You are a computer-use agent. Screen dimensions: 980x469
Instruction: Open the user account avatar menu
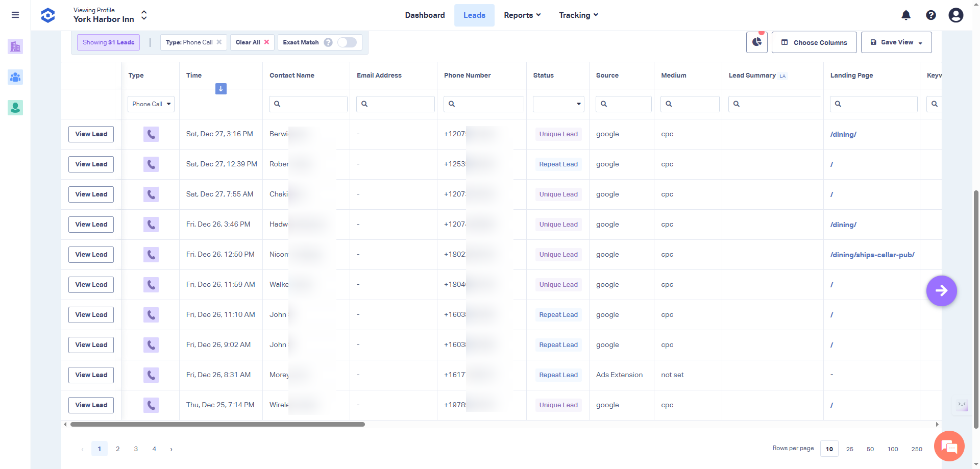955,15
